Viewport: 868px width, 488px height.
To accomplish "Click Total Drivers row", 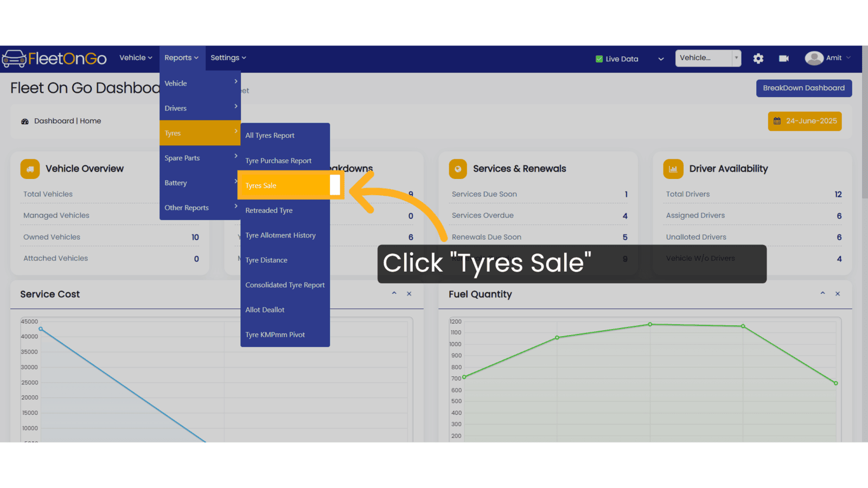I will click(753, 194).
